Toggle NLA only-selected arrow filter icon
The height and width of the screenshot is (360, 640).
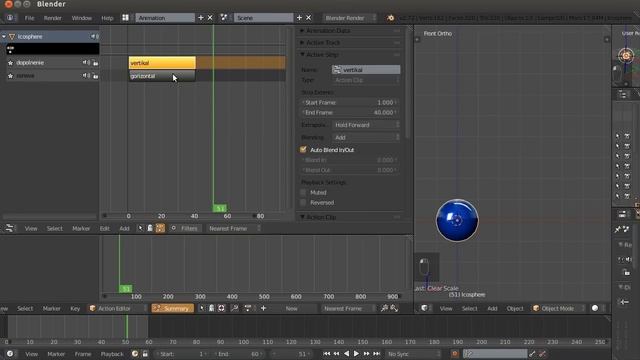click(140, 228)
